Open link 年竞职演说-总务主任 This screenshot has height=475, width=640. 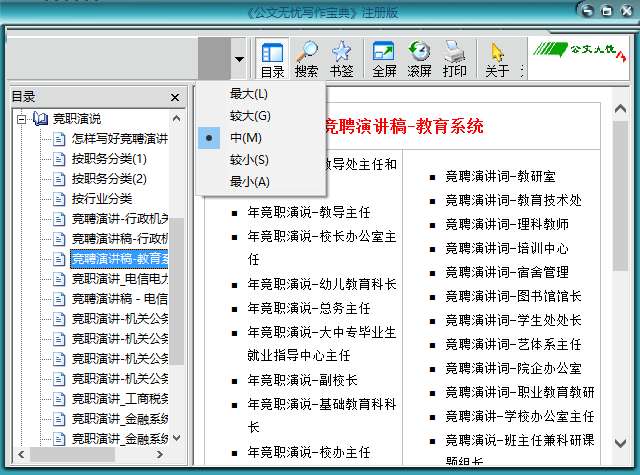click(309, 308)
